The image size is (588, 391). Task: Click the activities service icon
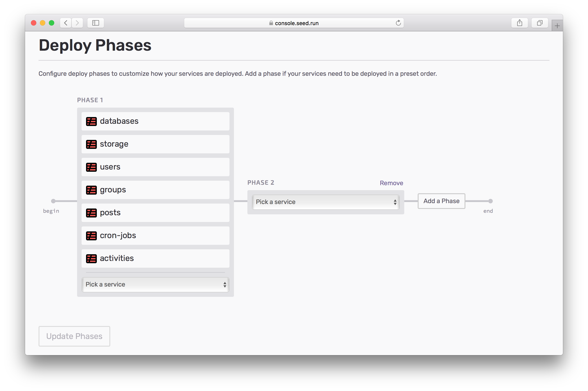click(91, 258)
